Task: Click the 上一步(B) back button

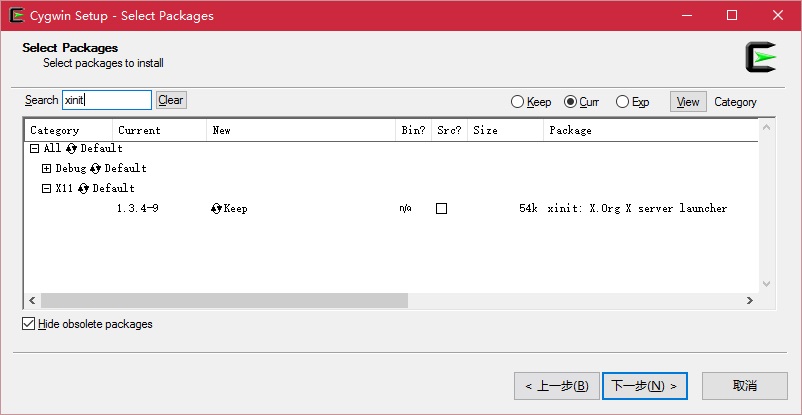Action: 557,386
